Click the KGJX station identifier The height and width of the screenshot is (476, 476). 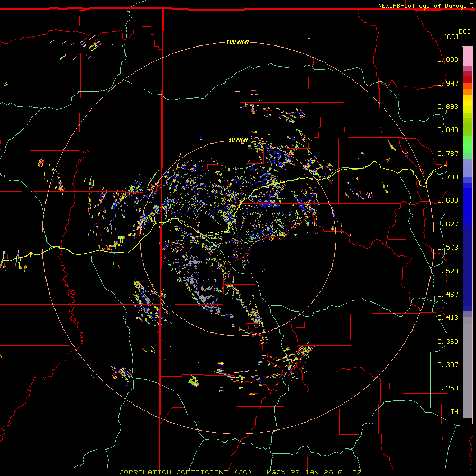277,472
